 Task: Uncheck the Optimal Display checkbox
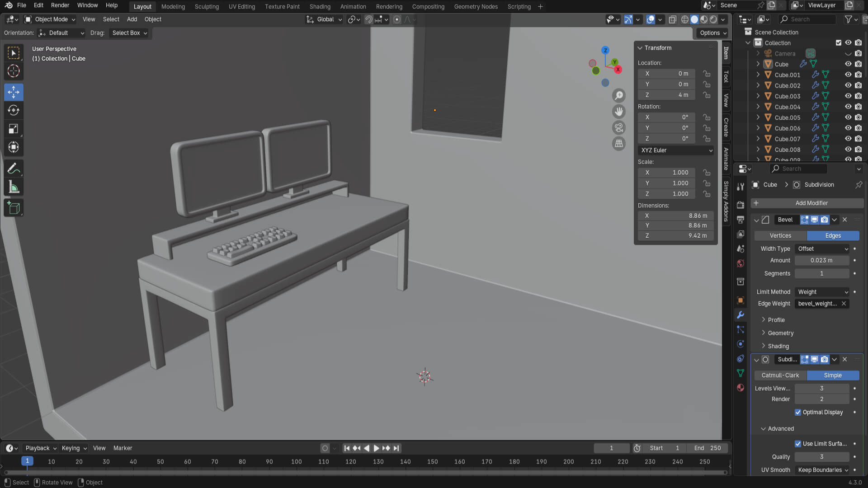798,412
